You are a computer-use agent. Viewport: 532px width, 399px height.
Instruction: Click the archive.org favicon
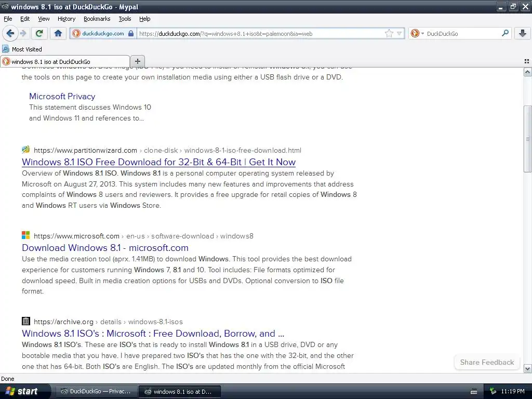pos(26,321)
